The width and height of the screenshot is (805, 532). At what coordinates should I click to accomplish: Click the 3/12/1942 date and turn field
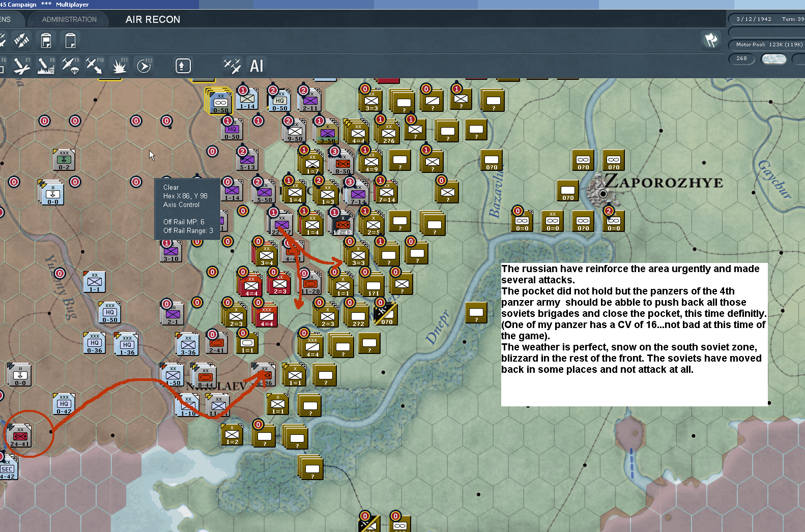[767, 19]
